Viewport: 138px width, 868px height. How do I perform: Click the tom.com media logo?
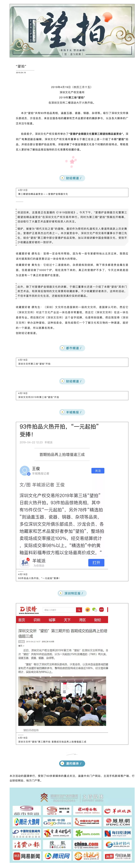click(x=87, y=833)
